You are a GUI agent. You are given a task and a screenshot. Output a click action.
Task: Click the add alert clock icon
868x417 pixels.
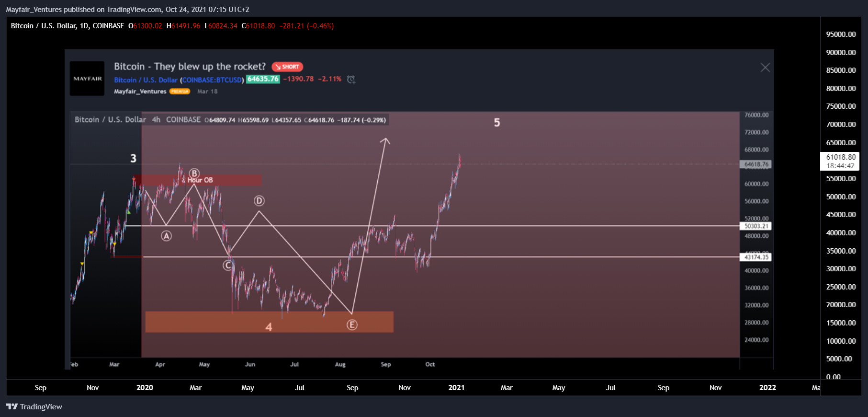[351, 80]
